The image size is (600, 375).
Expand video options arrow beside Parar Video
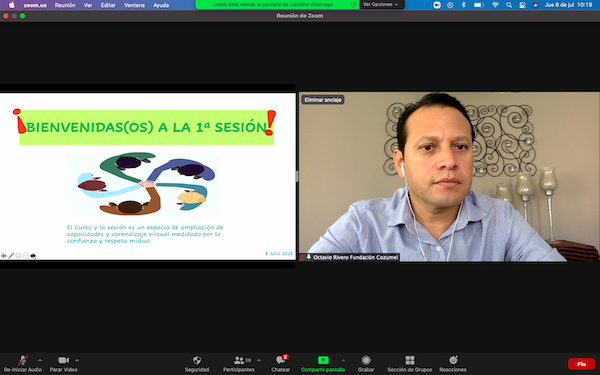click(x=77, y=360)
